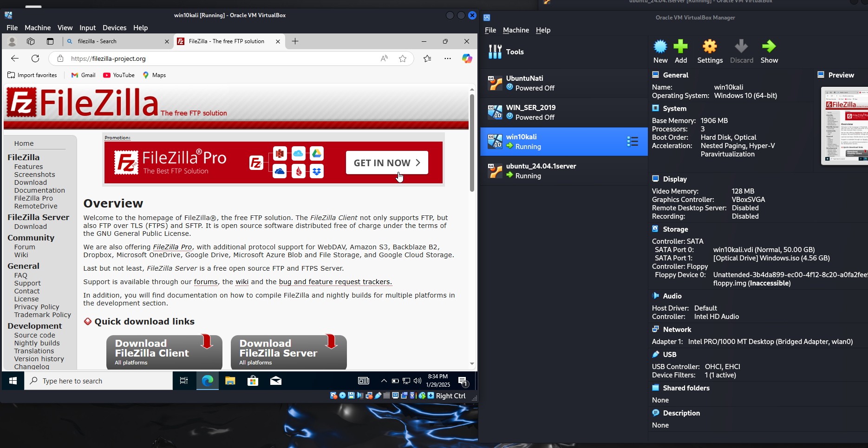Click Edge favorites list star icon

click(427, 58)
